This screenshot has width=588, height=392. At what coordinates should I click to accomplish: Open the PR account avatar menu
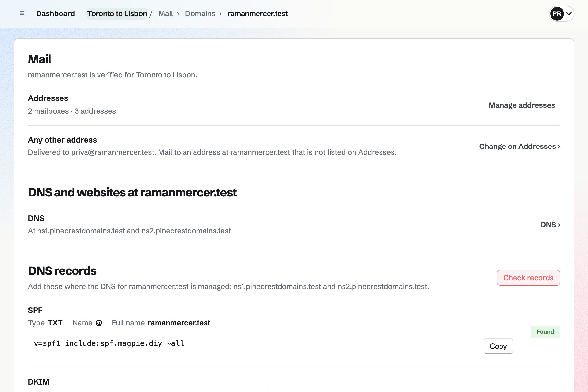coord(561,13)
